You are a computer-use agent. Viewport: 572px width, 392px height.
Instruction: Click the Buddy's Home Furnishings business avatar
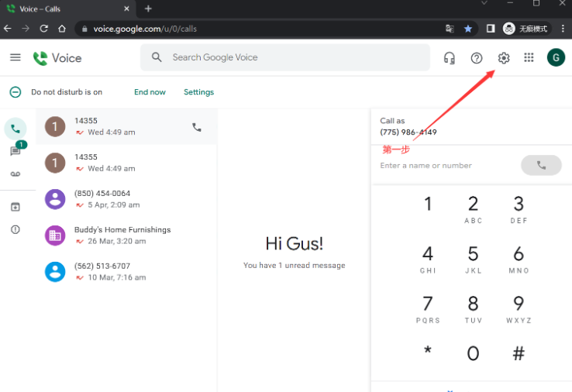(55, 236)
